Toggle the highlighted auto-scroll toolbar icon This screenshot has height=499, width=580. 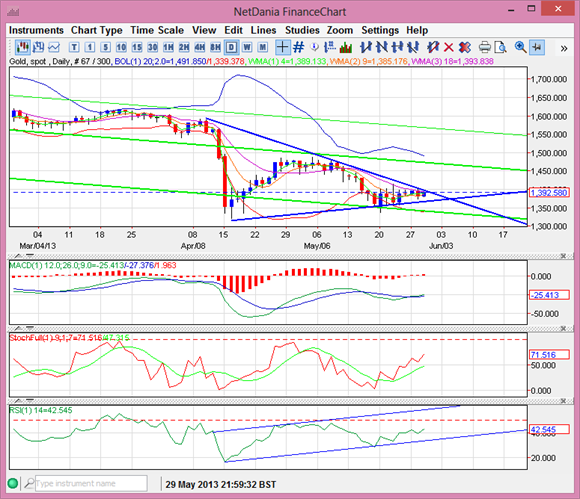coord(537,47)
